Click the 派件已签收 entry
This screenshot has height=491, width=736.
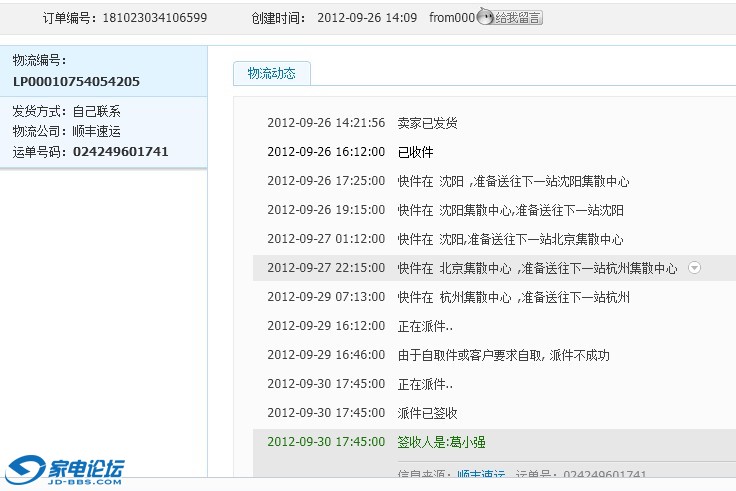tap(427, 413)
